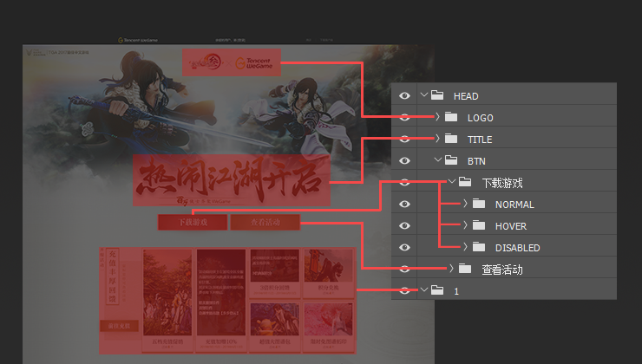Screen dimensions: 642x364
Task: Expand the NORMAL group chevron
Action: click(x=465, y=204)
